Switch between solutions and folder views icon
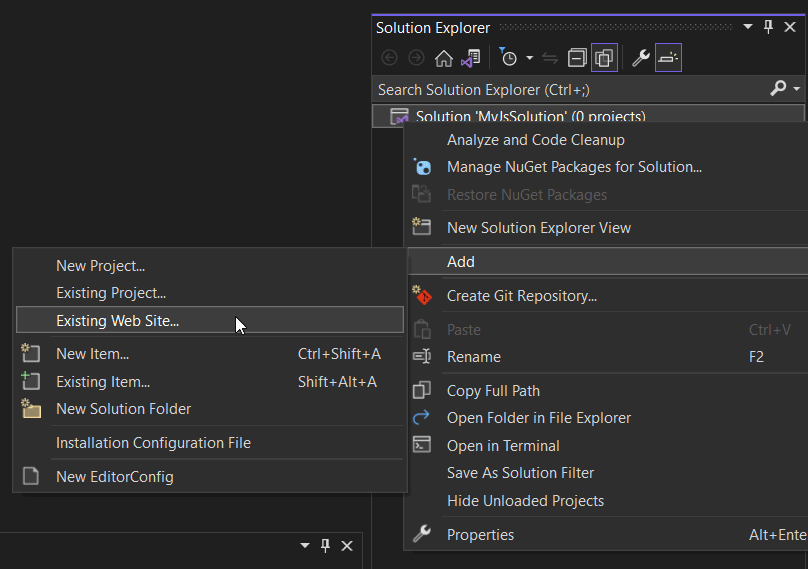The image size is (808, 569). coord(471,58)
